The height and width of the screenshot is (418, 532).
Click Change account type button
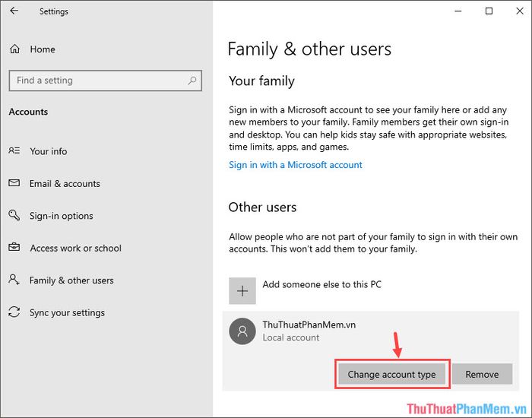[392, 374]
